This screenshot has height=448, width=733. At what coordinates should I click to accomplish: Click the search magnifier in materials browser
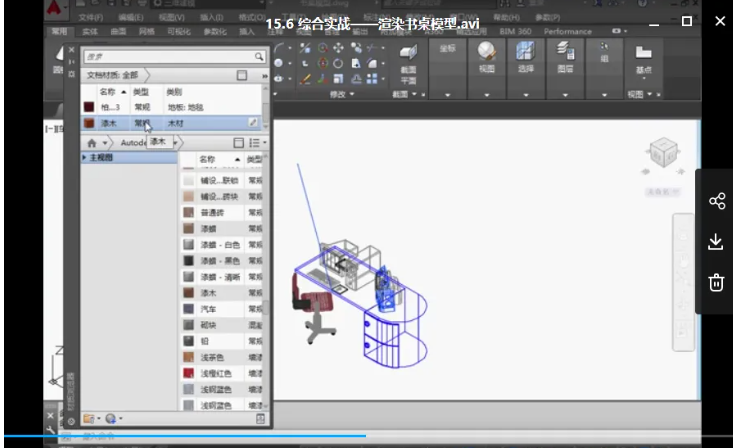(x=259, y=57)
